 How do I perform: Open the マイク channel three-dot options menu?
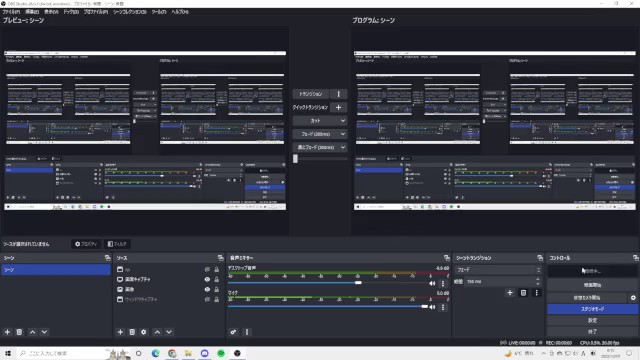point(443,307)
